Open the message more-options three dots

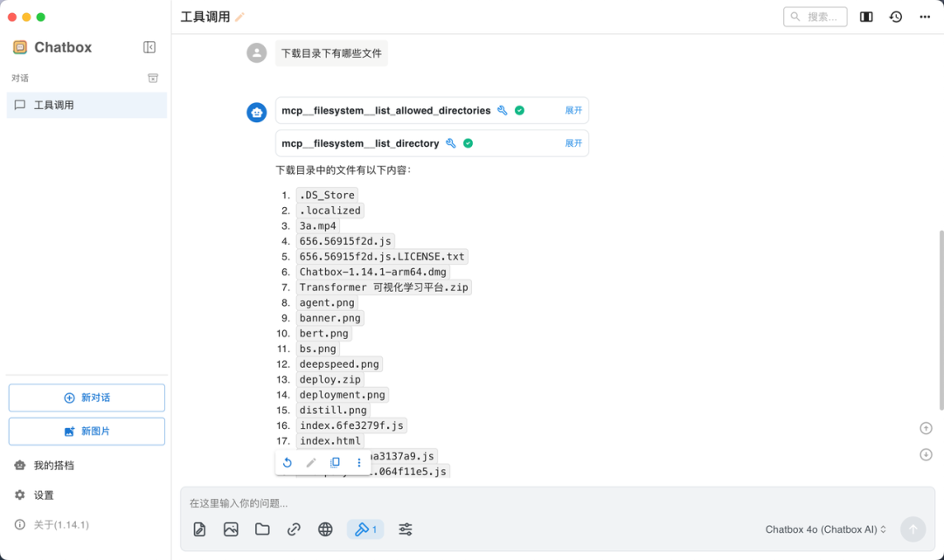coord(358,462)
